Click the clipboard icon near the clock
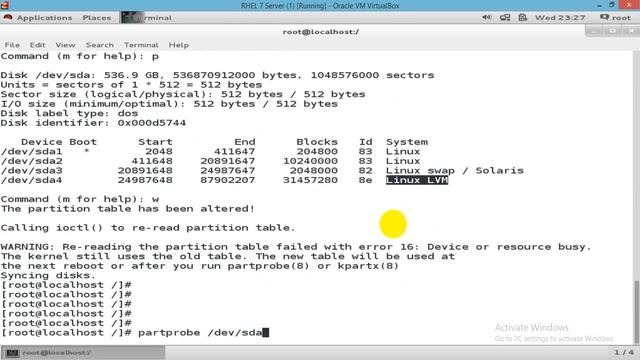The height and width of the screenshot is (360, 640). coord(523,18)
